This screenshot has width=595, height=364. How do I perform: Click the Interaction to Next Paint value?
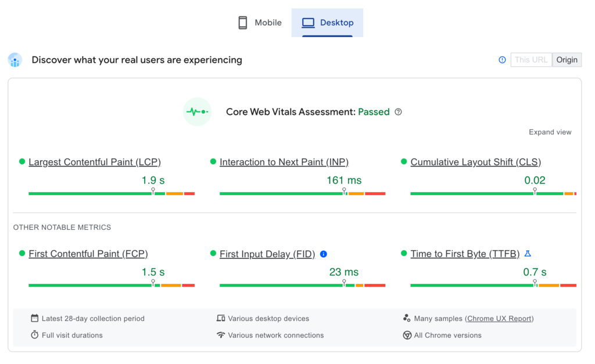(x=344, y=180)
